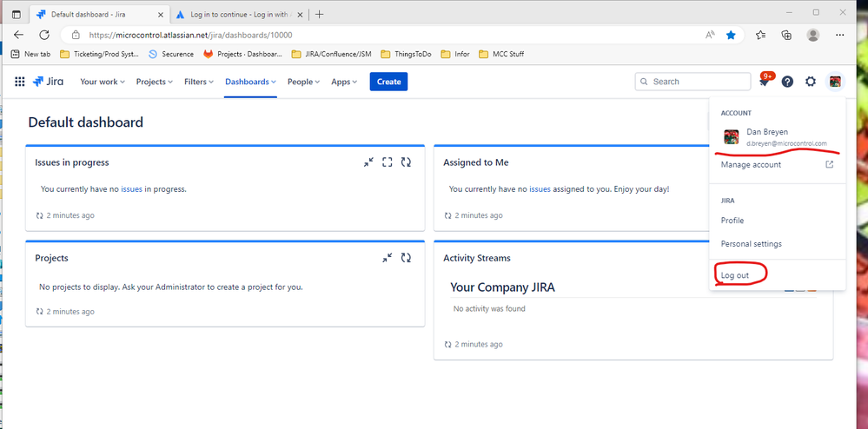The image size is (868, 429).
Task: Click the issues link in Assigned to Me
Action: click(540, 188)
